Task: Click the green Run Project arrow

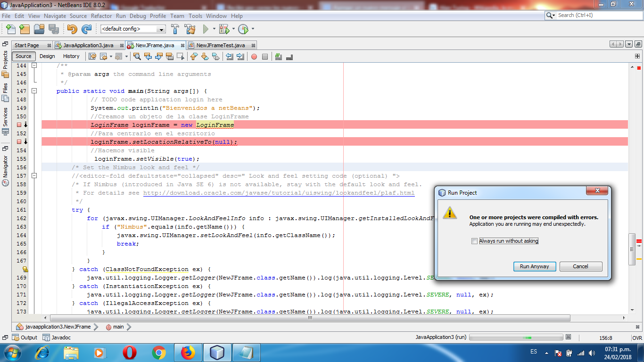Action: [206, 29]
